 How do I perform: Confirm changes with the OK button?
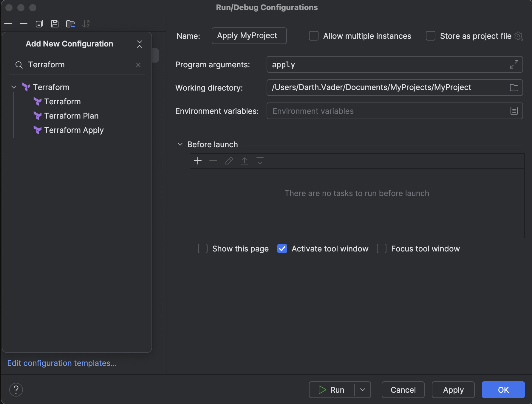click(x=503, y=390)
